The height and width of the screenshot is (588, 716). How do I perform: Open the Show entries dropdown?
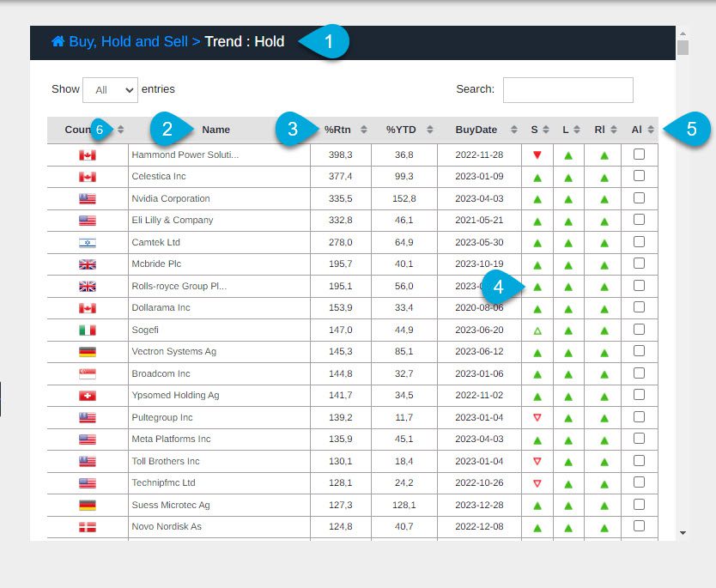click(x=110, y=89)
